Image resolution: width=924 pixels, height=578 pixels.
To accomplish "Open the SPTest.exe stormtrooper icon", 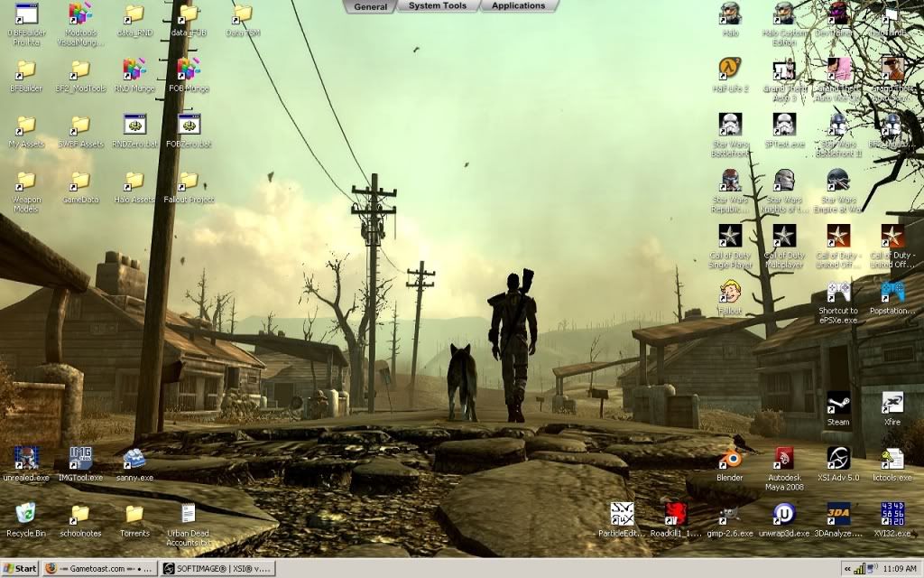I will [x=784, y=130].
